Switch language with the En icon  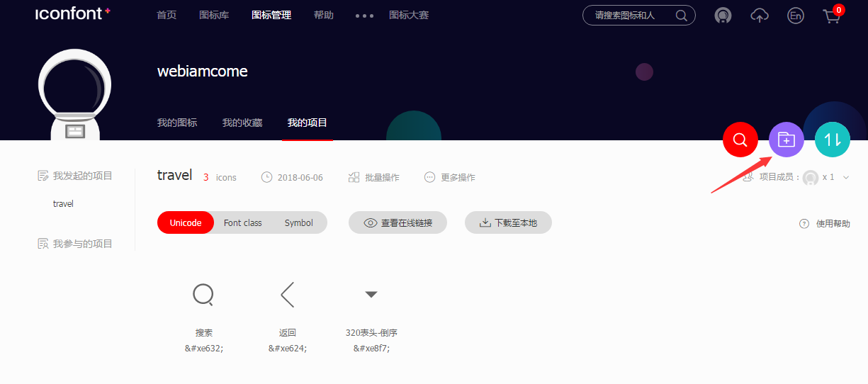click(x=796, y=16)
